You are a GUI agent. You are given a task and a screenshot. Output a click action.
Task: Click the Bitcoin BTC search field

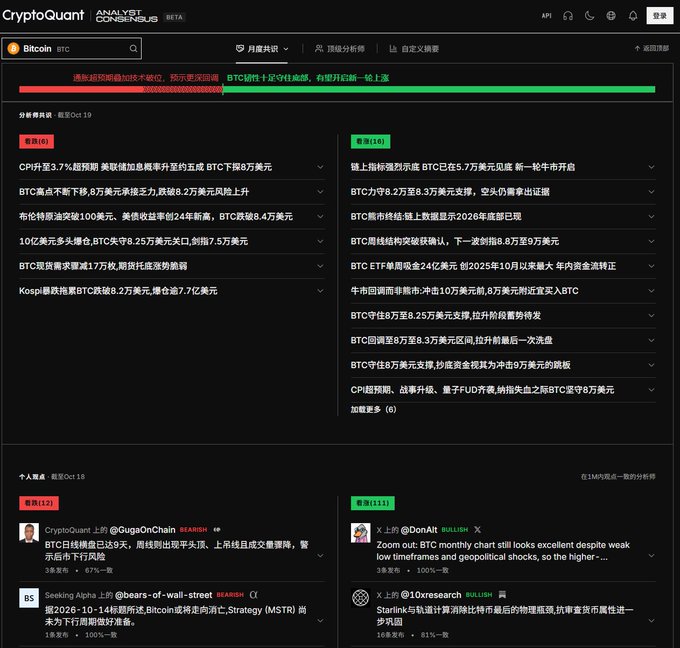(x=72, y=49)
